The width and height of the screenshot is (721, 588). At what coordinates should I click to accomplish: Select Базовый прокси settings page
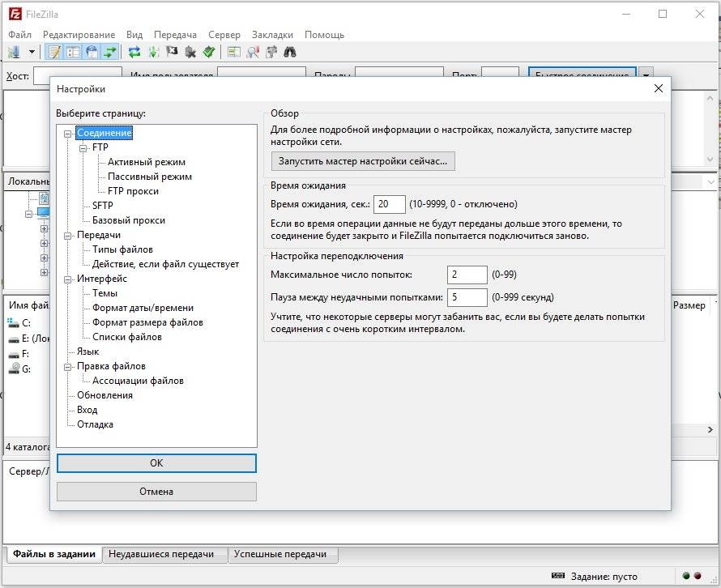128,220
